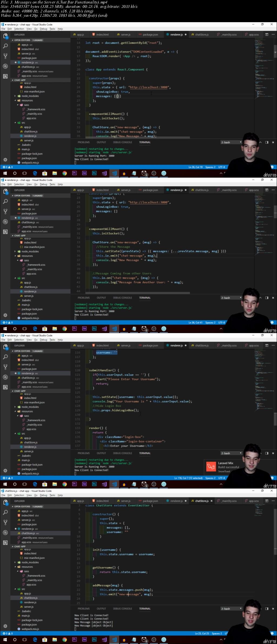The image size is (277, 644).
Task: Click Explorer activity icon in the 00:13:58 frame
Action: [x=5, y=347]
